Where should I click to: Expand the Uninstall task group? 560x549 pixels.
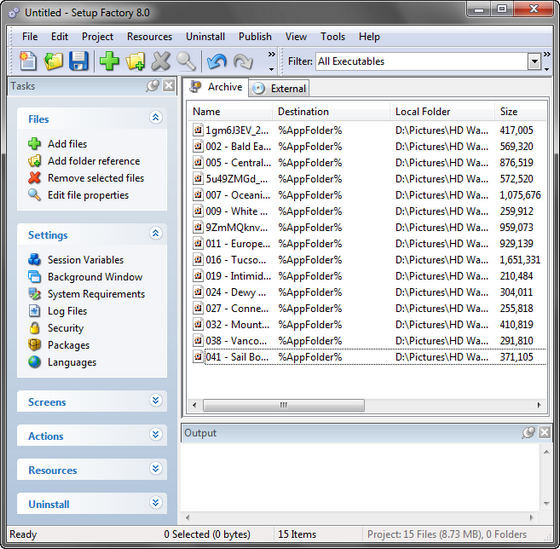click(155, 503)
